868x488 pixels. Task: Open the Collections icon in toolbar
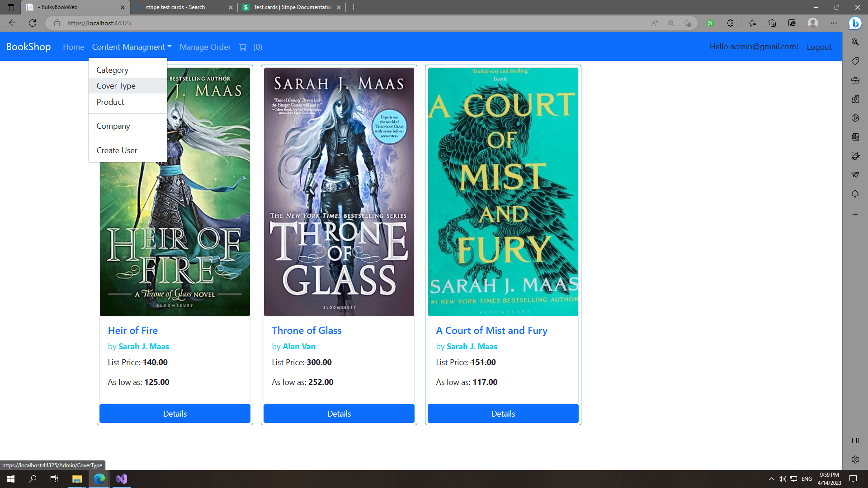click(x=772, y=23)
